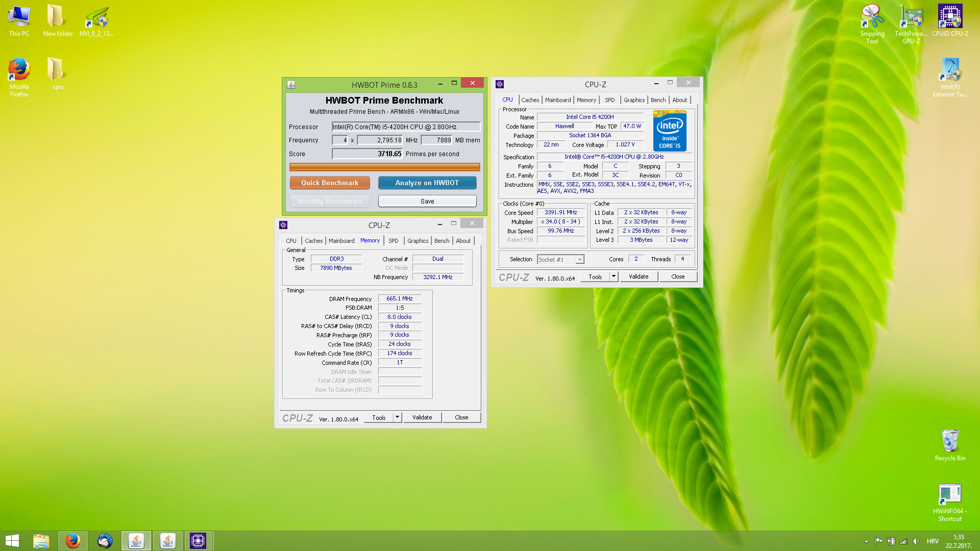Image resolution: width=980 pixels, height=551 pixels.
Task: Click the HWBOT score progress bar
Action: [x=384, y=167]
